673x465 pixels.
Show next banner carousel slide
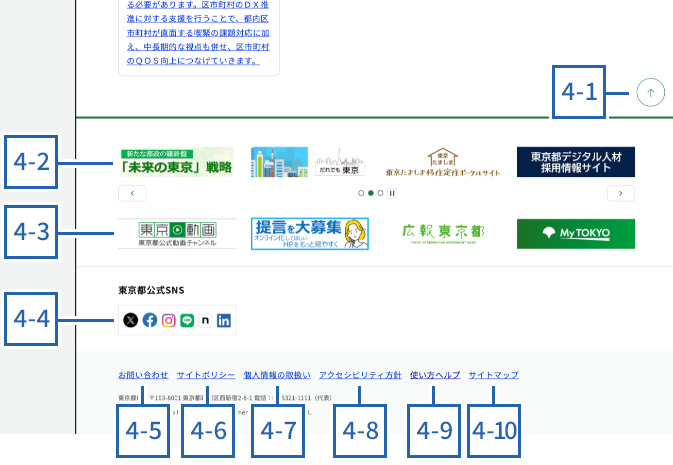tap(621, 193)
